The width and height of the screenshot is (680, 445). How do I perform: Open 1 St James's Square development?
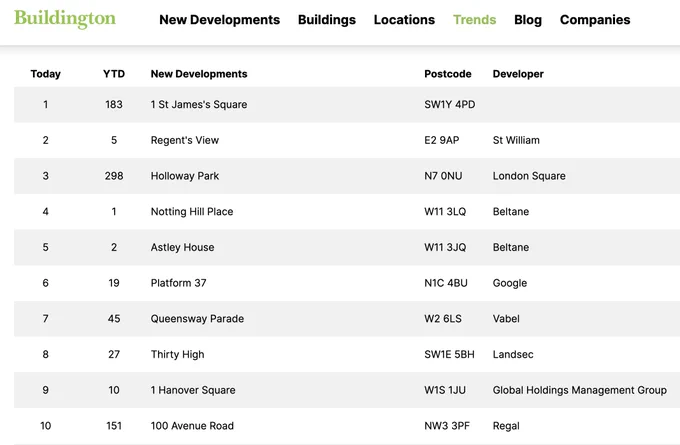click(199, 105)
